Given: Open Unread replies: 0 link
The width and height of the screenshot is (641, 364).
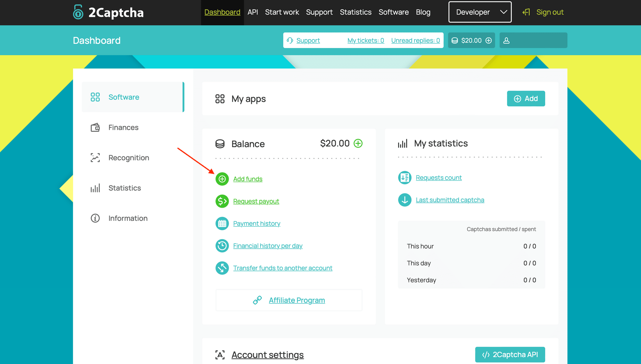Looking at the screenshot, I should click(x=415, y=40).
